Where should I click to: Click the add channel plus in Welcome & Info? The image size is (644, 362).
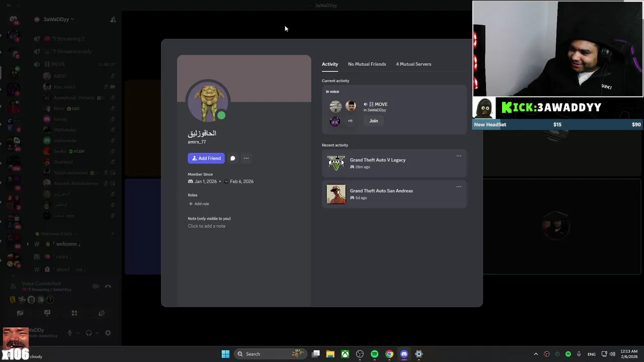113,234
